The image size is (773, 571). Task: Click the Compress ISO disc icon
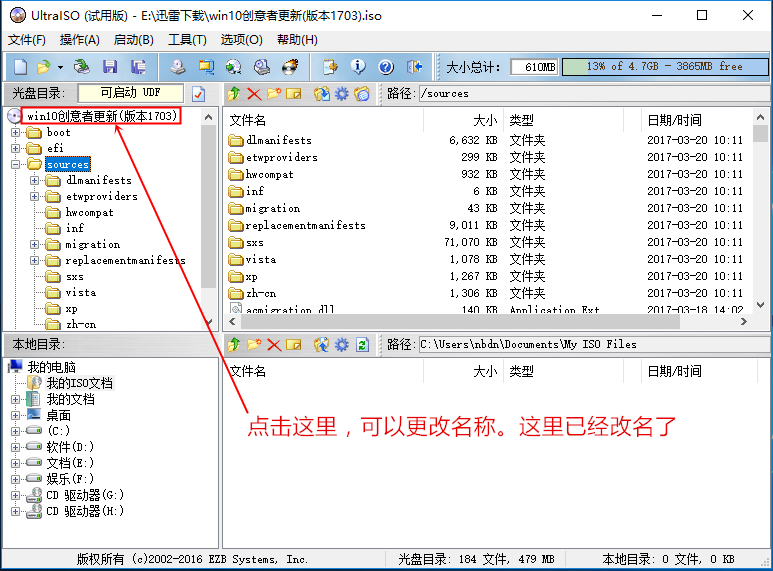[234, 67]
